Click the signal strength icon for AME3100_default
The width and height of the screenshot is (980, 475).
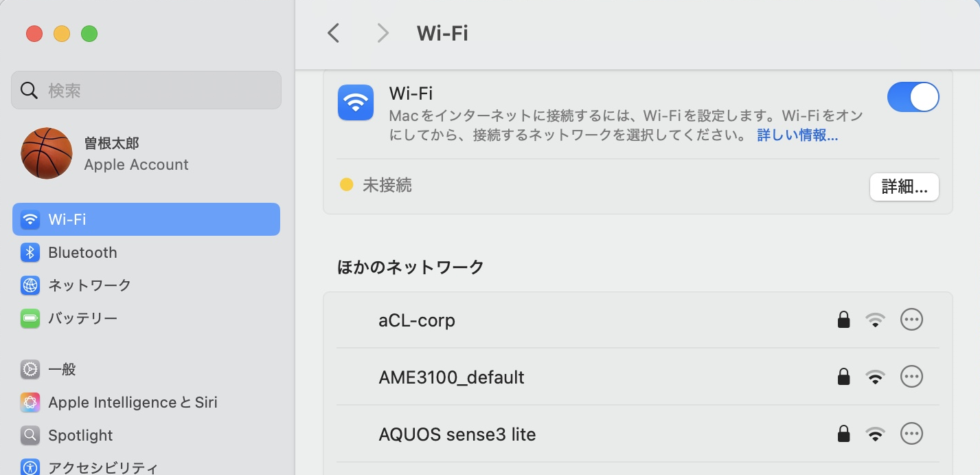(x=875, y=377)
